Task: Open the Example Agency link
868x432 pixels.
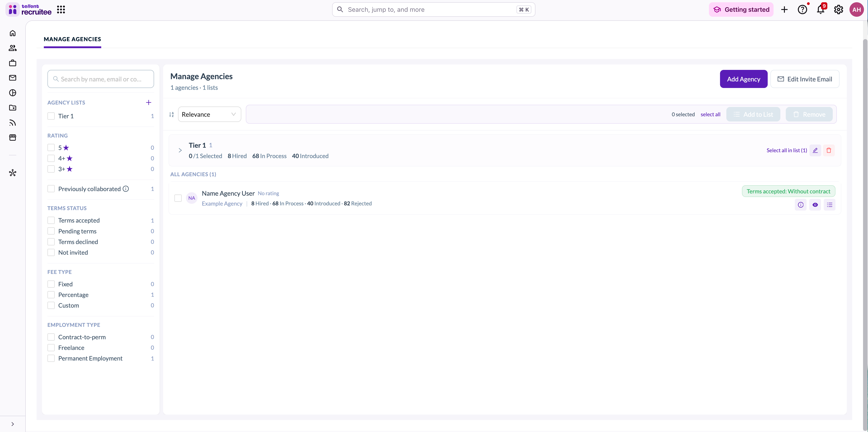Action: (x=222, y=203)
